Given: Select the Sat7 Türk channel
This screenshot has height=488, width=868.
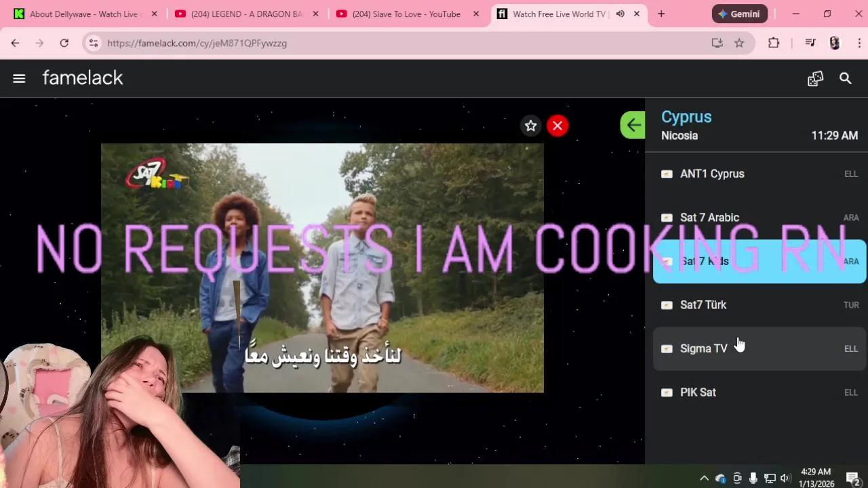Looking at the screenshot, I should 759,305.
